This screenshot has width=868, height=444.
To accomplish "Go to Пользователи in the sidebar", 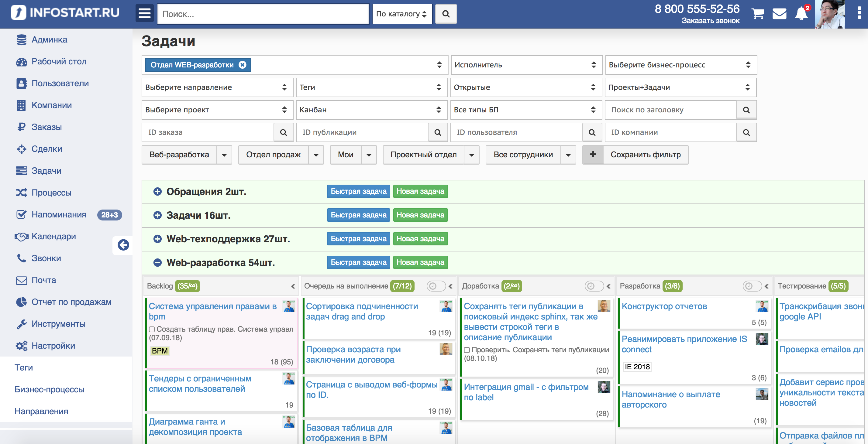I will tap(60, 84).
